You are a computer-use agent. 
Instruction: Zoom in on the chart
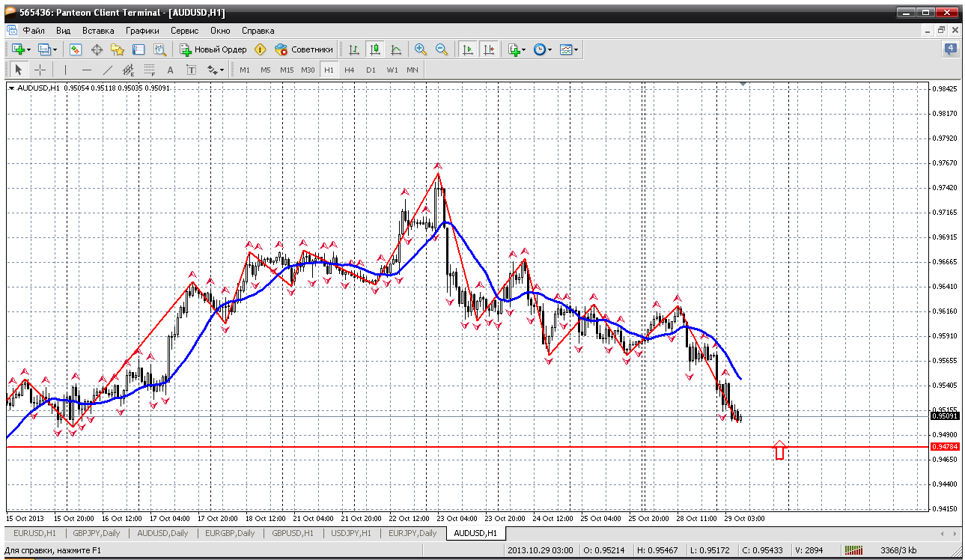coord(421,49)
